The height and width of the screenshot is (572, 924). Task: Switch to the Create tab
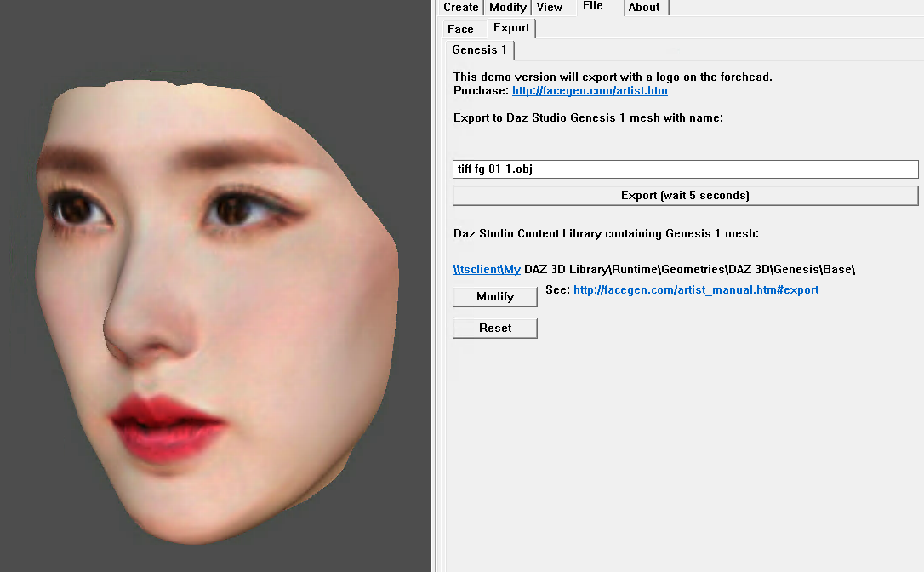tap(460, 7)
